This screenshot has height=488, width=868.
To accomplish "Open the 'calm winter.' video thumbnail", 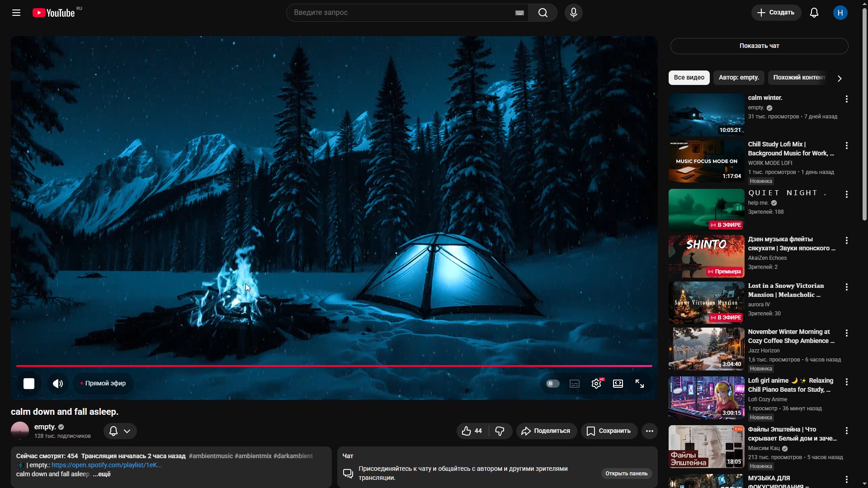I will tap(706, 115).
